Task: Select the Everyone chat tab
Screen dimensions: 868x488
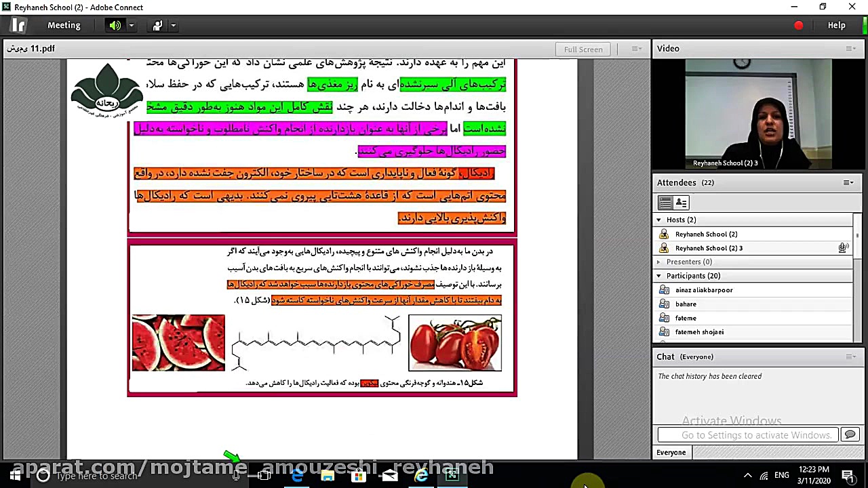Action: (671, 453)
